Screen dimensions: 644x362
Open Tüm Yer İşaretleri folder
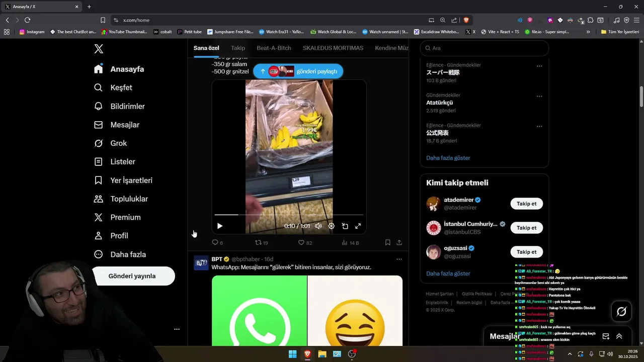(620, 32)
